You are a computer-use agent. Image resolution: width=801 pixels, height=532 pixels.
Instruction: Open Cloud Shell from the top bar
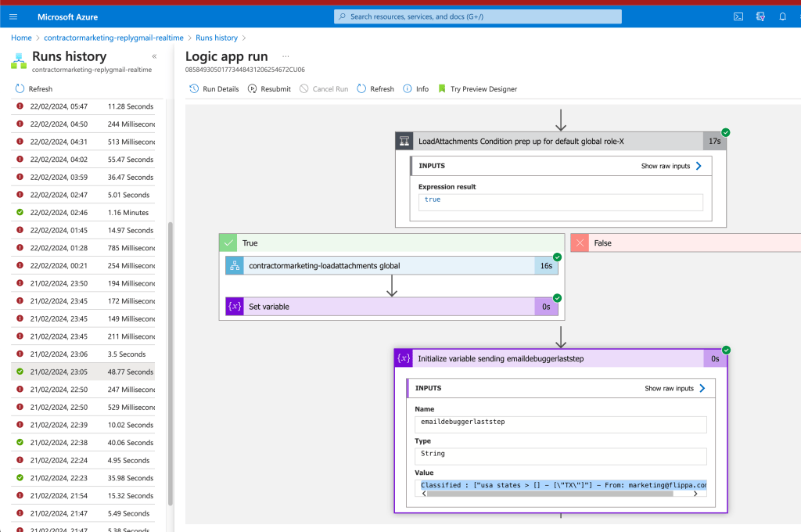[738, 17]
